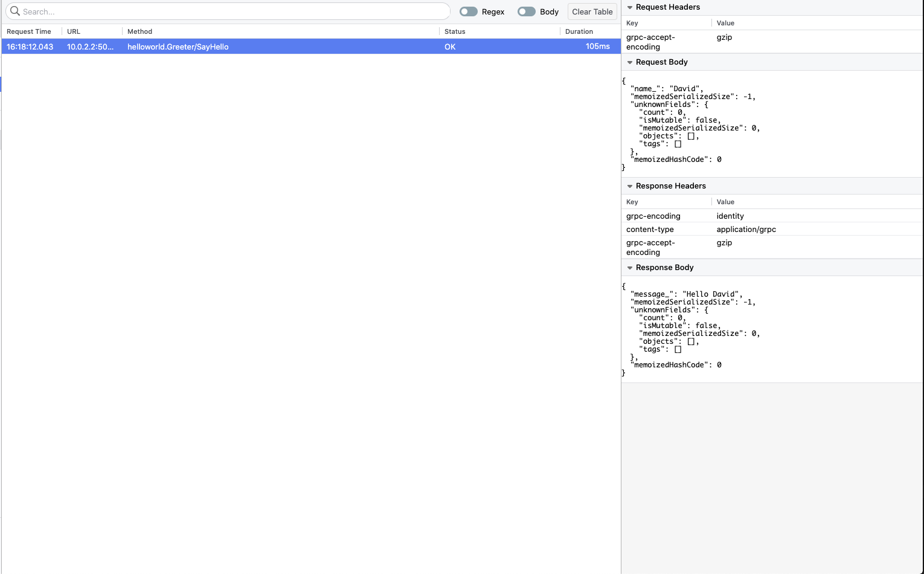The image size is (924, 574).
Task: Toggle the Regex switch
Action: (x=468, y=11)
